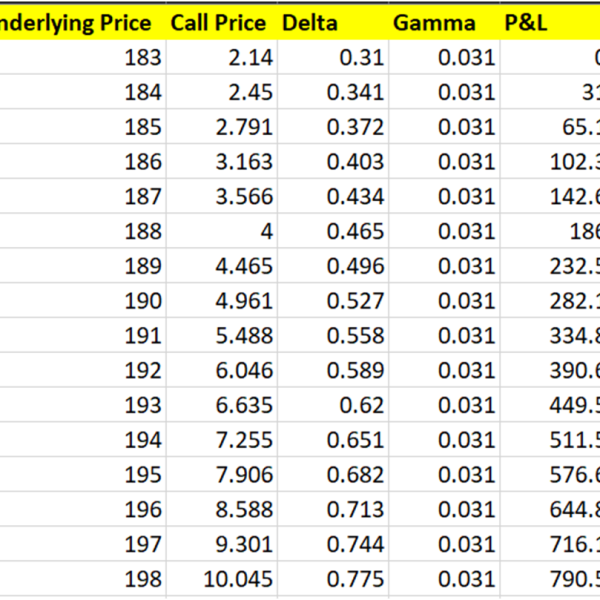Select the Delta header cell
The width and height of the screenshot is (600, 600).
pyautogui.click(x=332, y=22)
